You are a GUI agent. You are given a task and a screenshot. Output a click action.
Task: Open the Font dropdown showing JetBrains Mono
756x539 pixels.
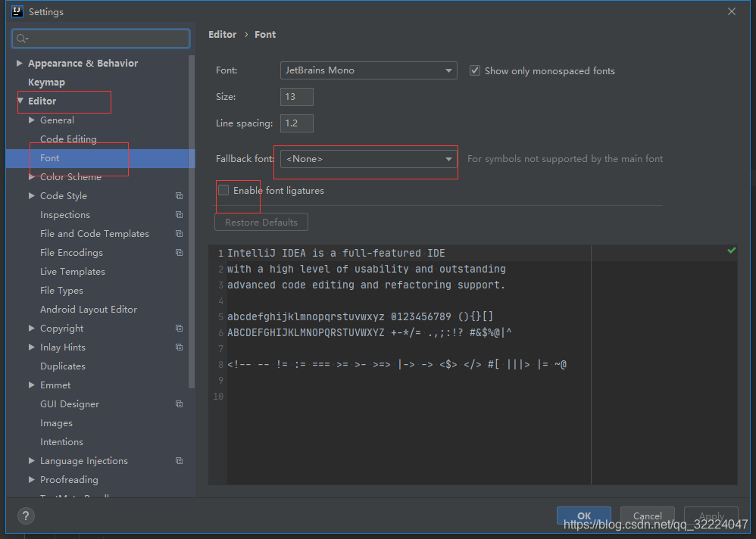click(368, 70)
